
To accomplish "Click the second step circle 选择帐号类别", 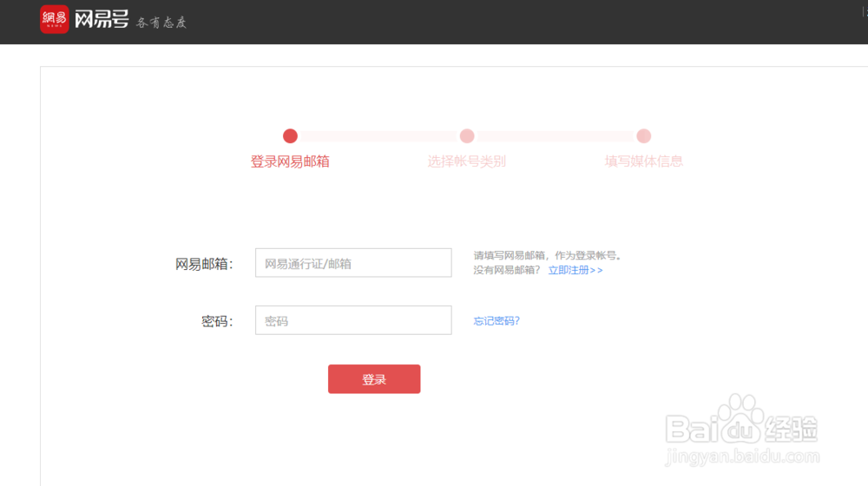I will [467, 135].
